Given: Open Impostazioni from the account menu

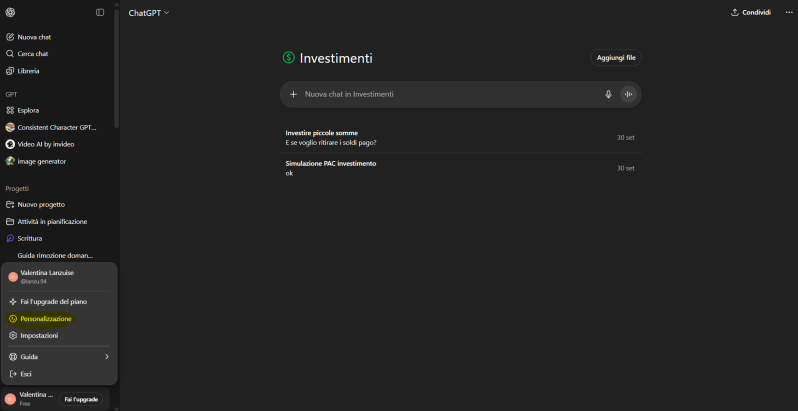Looking at the screenshot, I should [x=39, y=335].
